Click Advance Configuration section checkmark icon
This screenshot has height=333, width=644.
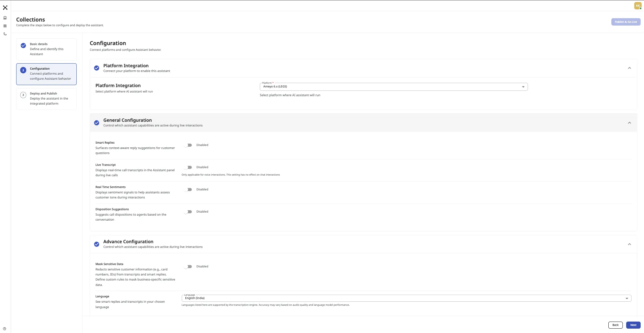[97, 244]
